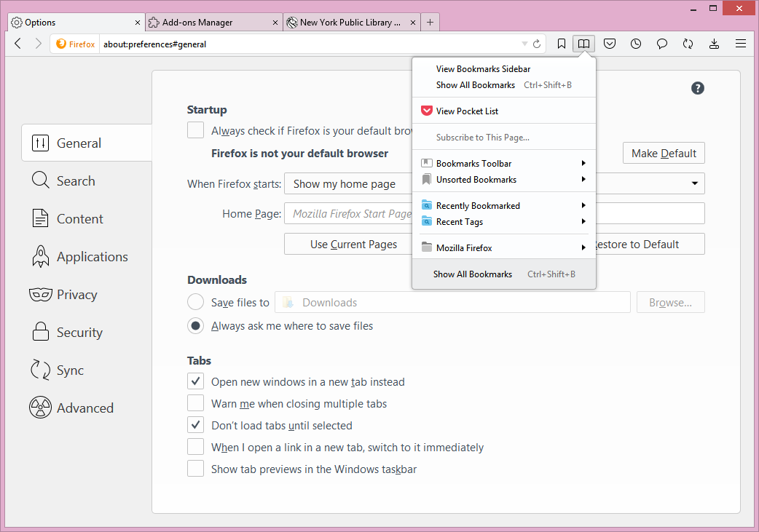Go forward with the forward arrow

click(39, 44)
